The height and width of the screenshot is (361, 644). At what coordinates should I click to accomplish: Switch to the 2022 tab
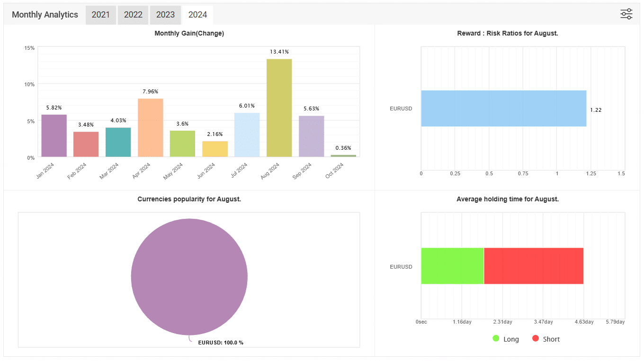(x=133, y=15)
